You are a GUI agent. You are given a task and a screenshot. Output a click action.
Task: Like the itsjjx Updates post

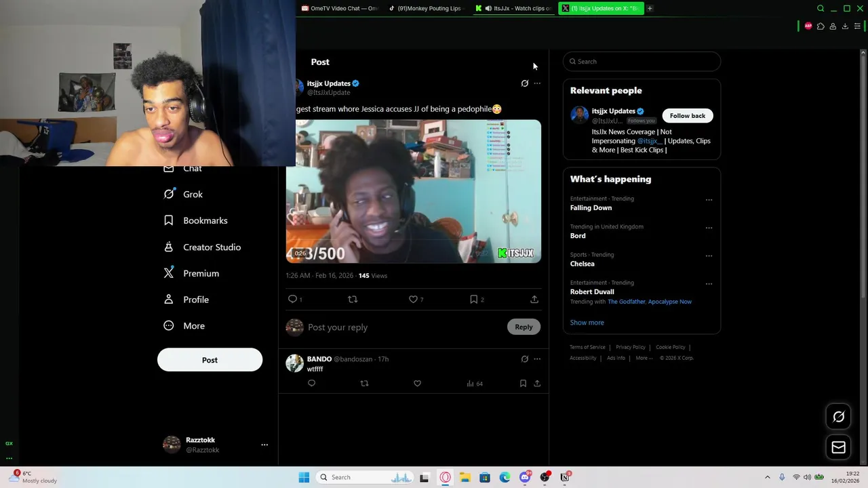413,299
